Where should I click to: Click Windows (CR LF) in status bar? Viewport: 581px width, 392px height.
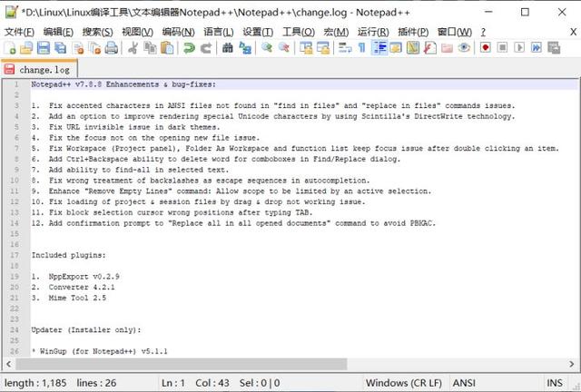click(x=403, y=383)
